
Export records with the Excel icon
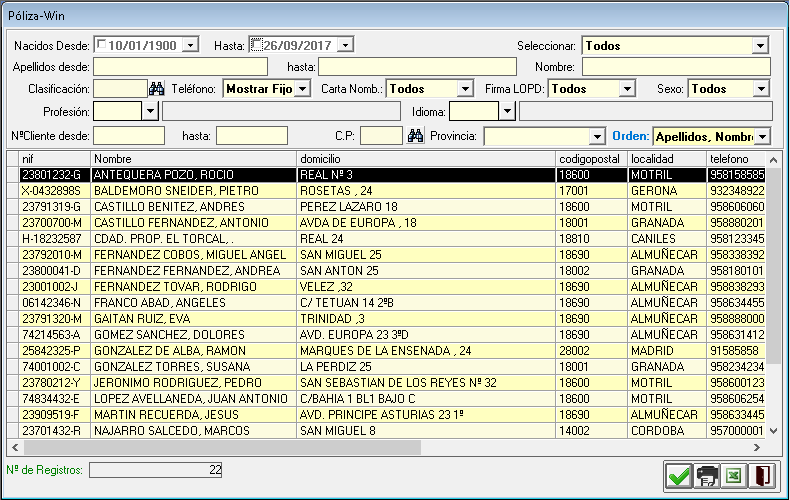coord(734,475)
